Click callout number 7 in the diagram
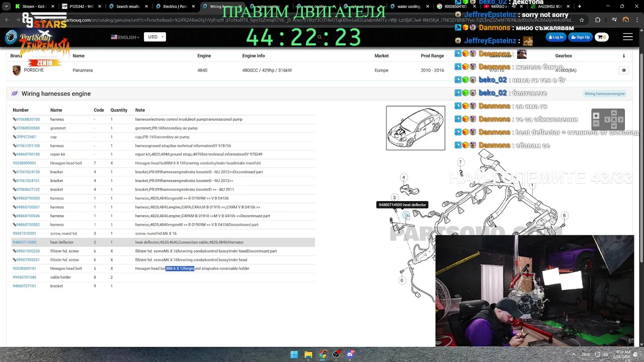This screenshot has width=644, height=362. coord(460,162)
